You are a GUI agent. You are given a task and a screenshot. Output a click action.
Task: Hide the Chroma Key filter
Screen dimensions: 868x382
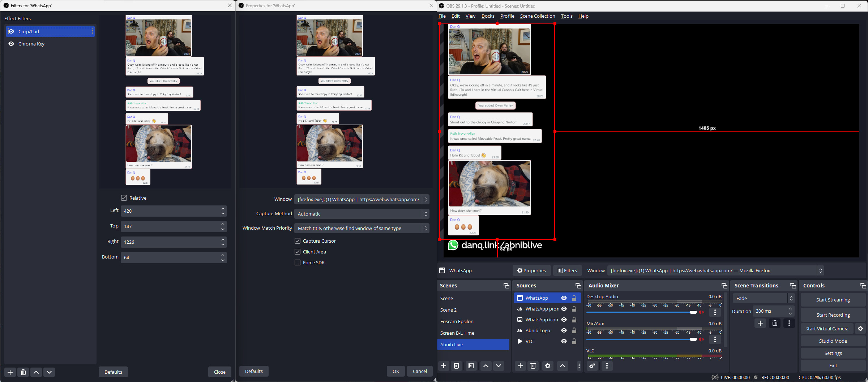pos(11,44)
